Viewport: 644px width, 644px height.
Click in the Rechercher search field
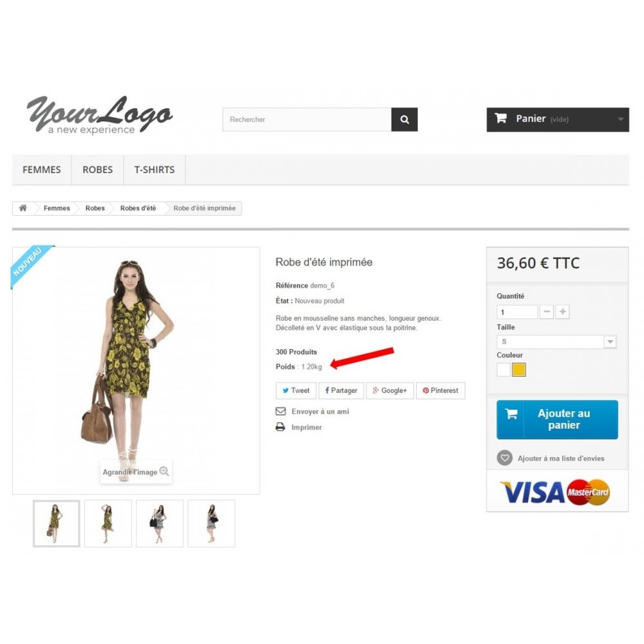[x=307, y=120]
